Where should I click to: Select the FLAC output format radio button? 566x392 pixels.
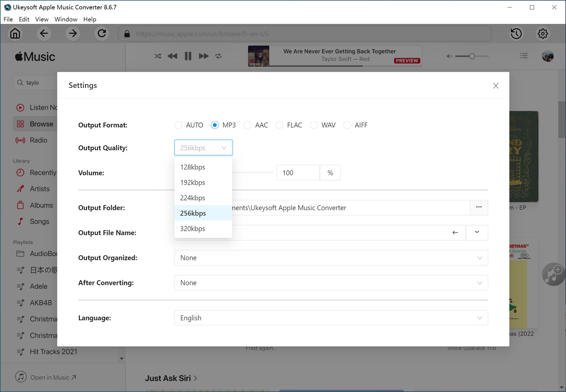pos(280,125)
